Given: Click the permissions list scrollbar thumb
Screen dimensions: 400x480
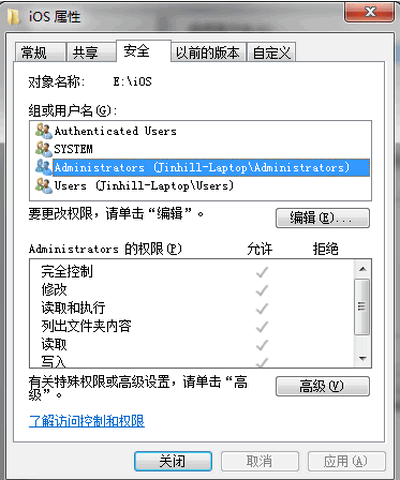Looking at the screenshot, I should click(362, 306).
